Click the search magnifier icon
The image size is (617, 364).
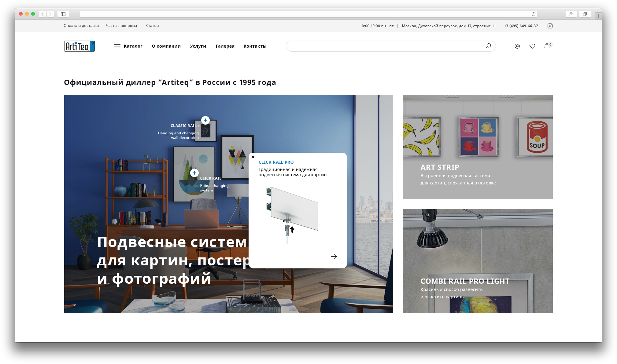tap(488, 46)
